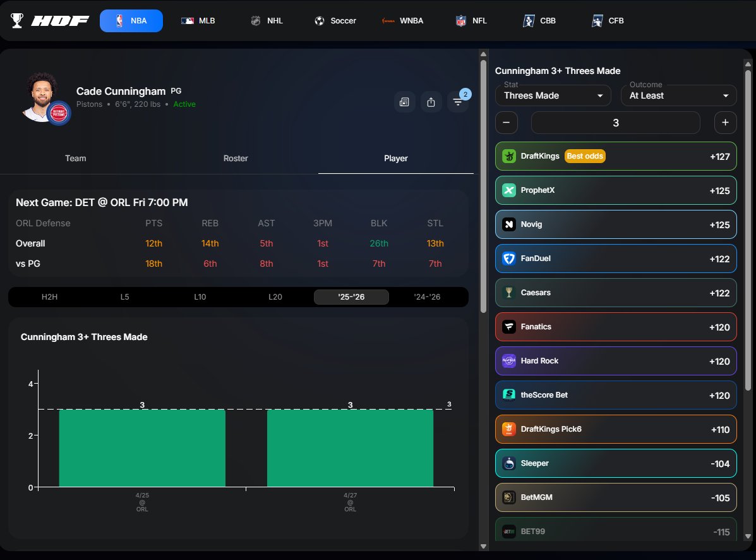
Task: Select the L20 range filter
Action: click(275, 296)
